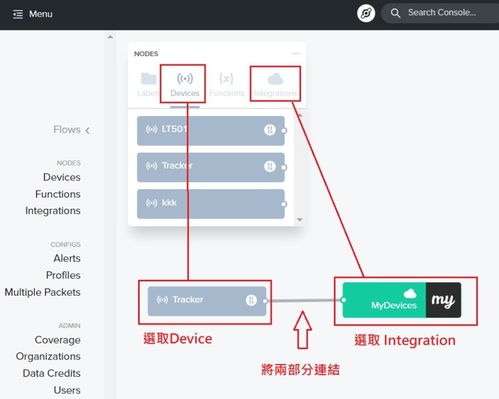Screen dimensions: 499x399
Task: Open Organizations in the sidebar
Action: coord(48,356)
